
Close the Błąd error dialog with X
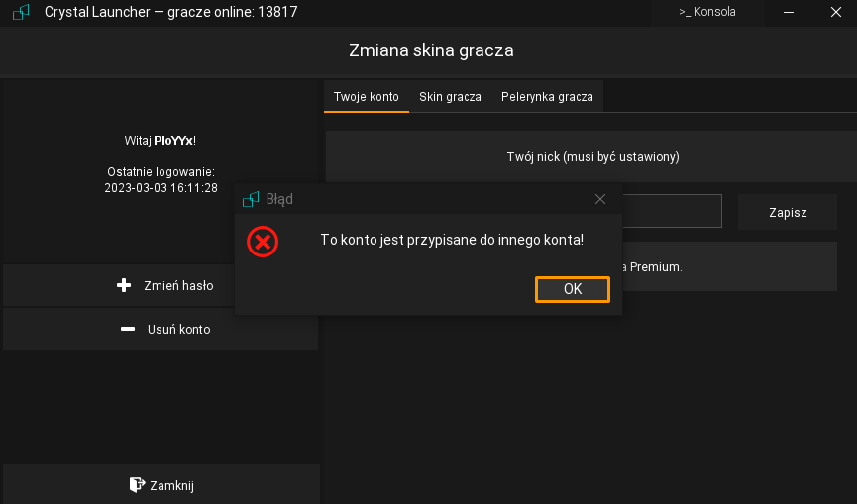coord(599,199)
